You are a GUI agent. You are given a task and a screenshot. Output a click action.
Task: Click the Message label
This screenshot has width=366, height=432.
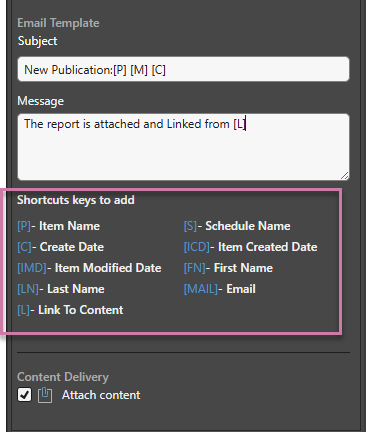click(x=40, y=101)
